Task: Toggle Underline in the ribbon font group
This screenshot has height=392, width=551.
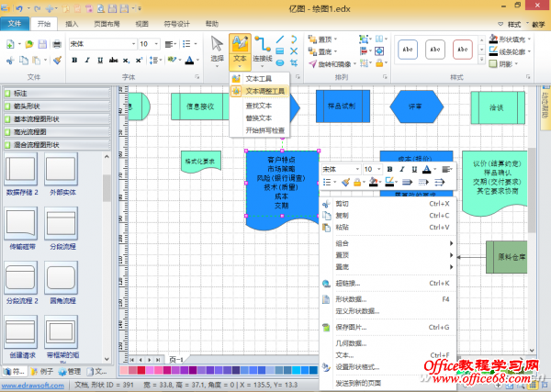Action: point(100,61)
